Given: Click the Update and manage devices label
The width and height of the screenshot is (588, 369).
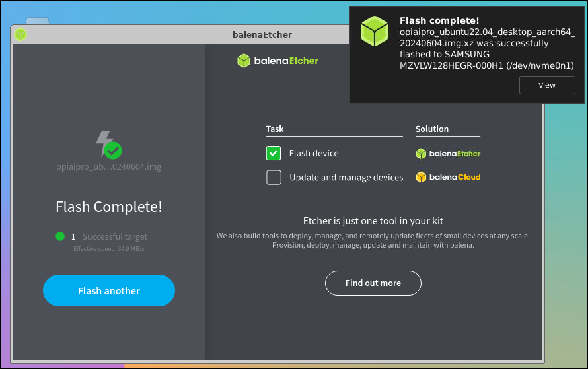Looking at the screenshot, I should click(x=346, y=177).
